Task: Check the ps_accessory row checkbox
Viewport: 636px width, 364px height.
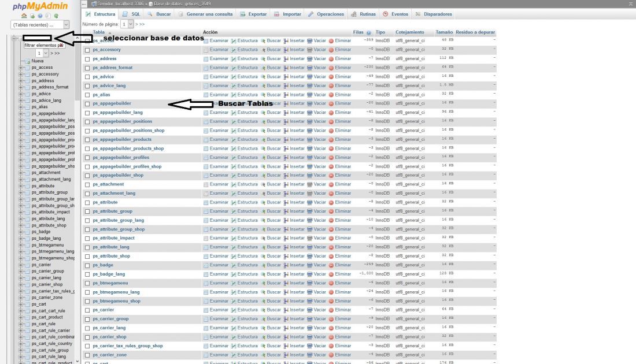Action: tap(87, 50)
